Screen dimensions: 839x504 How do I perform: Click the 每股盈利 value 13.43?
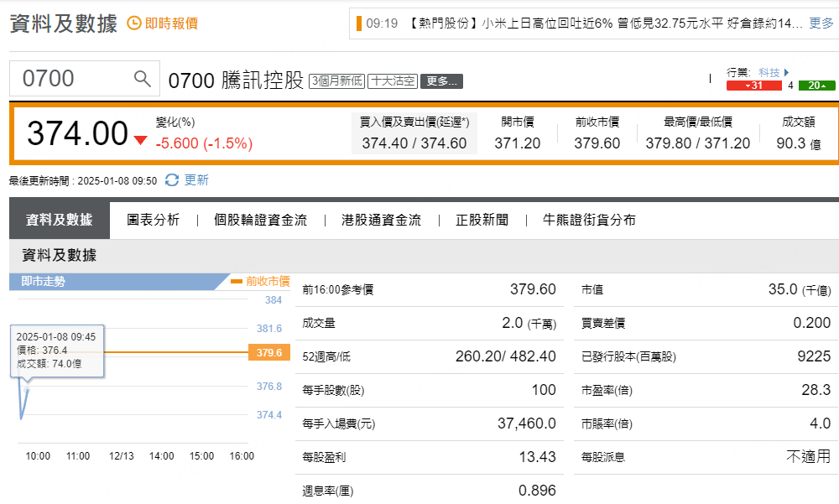click(537, 457)
